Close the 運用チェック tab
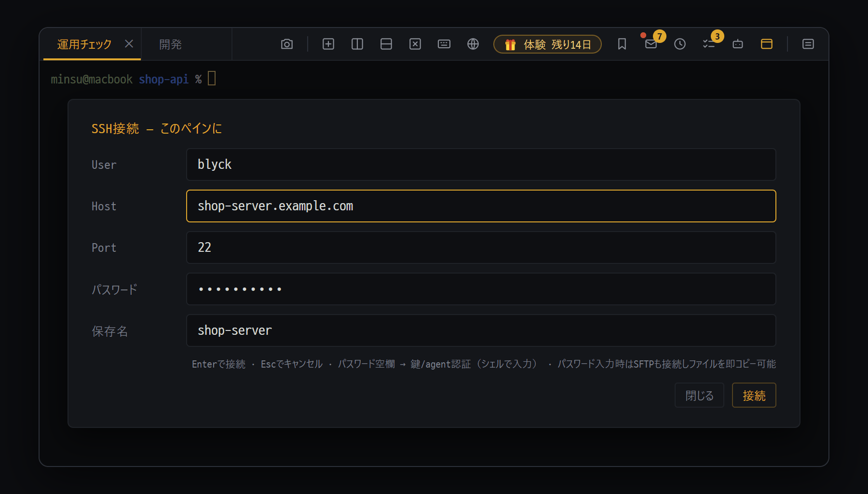 129,44
